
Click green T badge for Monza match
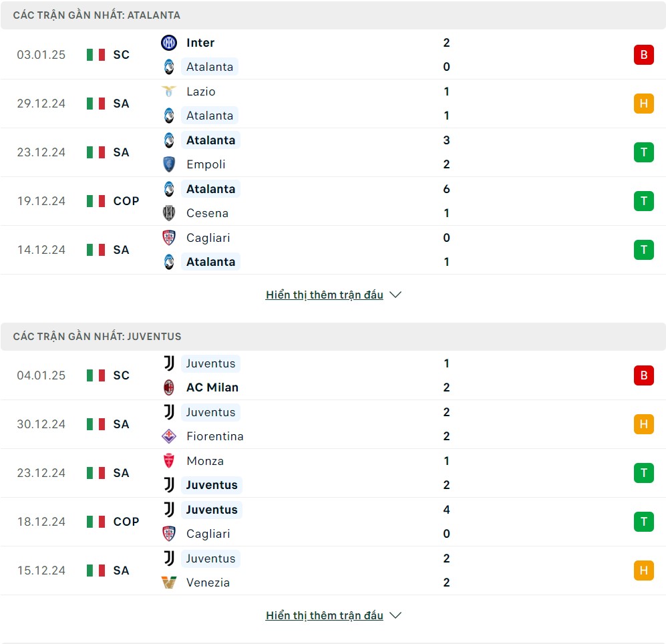[643, 473]
